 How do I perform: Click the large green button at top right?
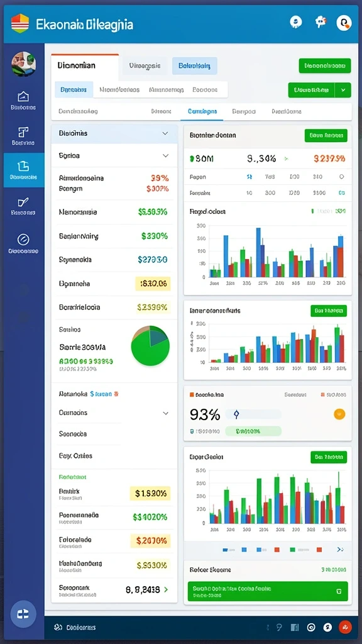point(325,65)
